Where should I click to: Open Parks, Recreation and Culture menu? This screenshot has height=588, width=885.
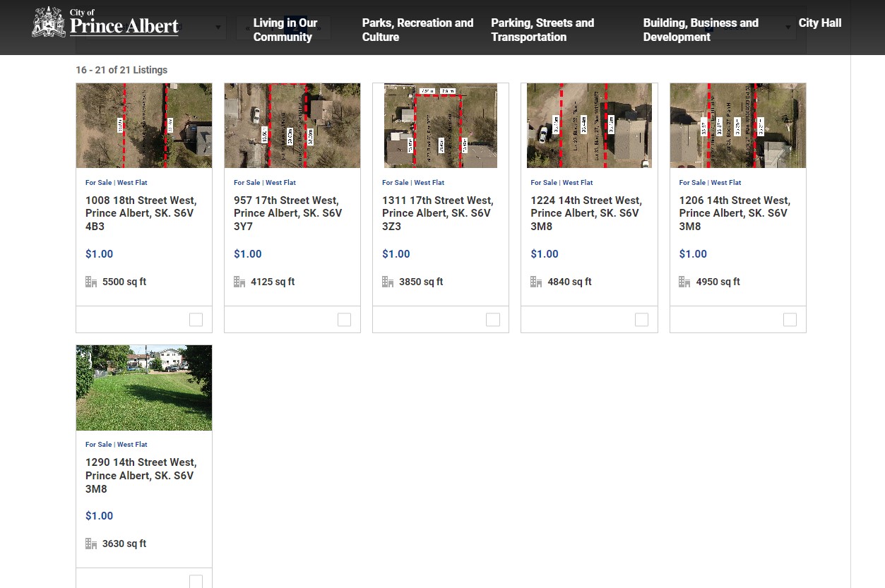[x=417, y=30]
